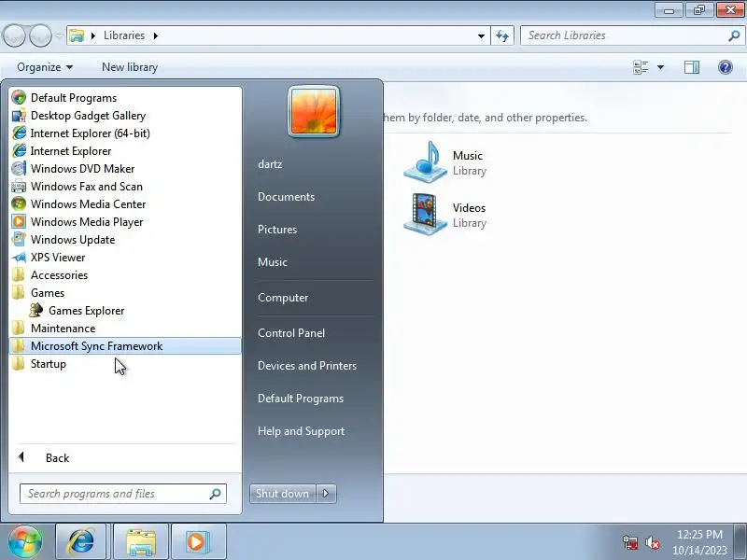Open the address bar history dropdown

point(481,35)
